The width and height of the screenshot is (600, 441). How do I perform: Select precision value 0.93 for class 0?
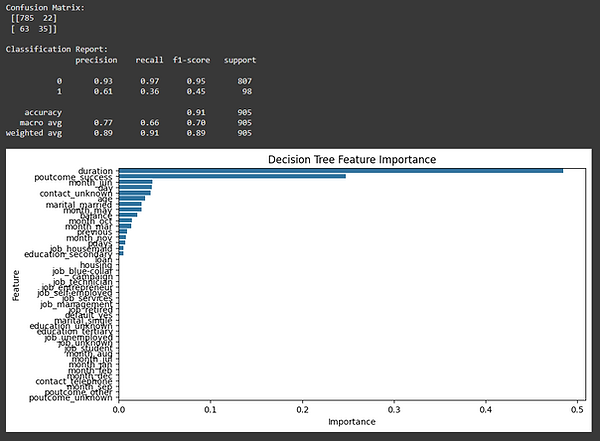pyautogui.click(x=103, y=81)
